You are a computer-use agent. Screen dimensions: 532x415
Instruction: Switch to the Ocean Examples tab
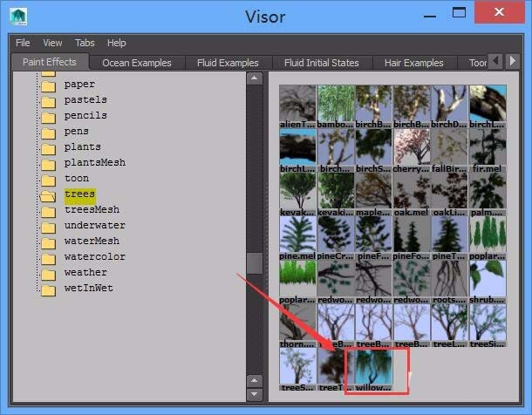136,63
